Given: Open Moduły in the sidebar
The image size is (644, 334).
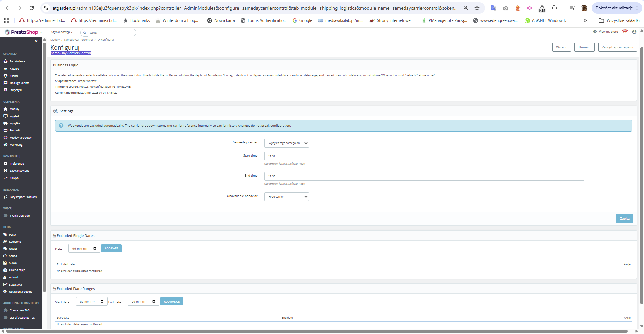Looking at the screenshot, I should pos(14,109).
